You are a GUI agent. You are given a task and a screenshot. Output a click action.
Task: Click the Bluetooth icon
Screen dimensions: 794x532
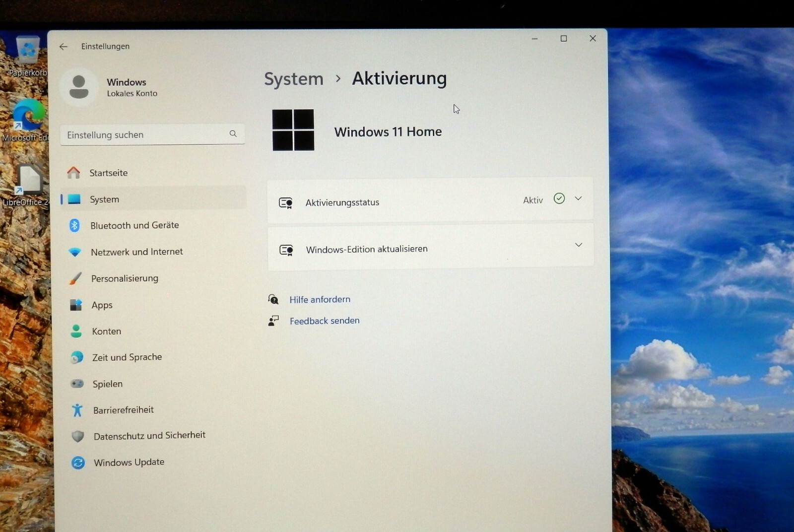(74, 225)
